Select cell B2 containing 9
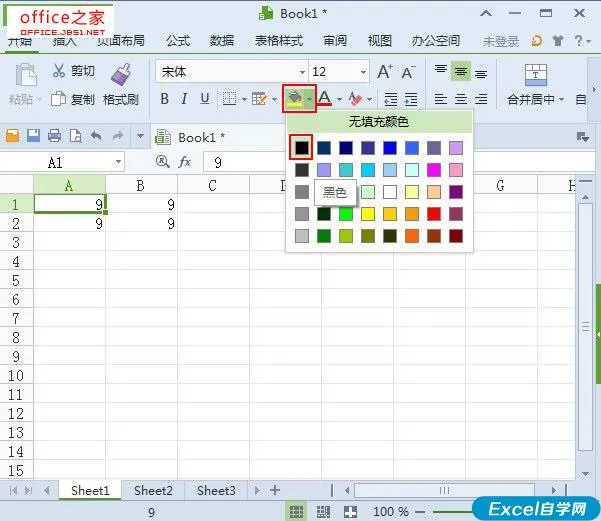This screenshot has width=601, height=521. [x=141, y=224]
